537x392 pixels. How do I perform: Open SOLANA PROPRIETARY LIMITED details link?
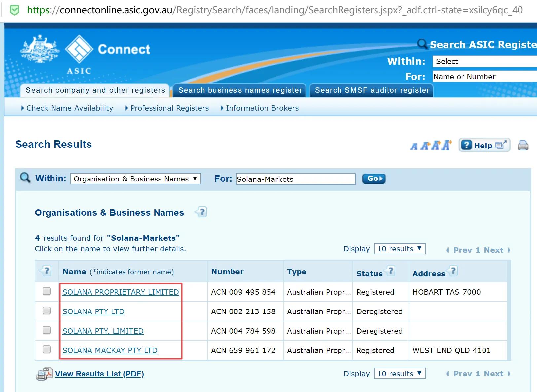coord(121,292)
